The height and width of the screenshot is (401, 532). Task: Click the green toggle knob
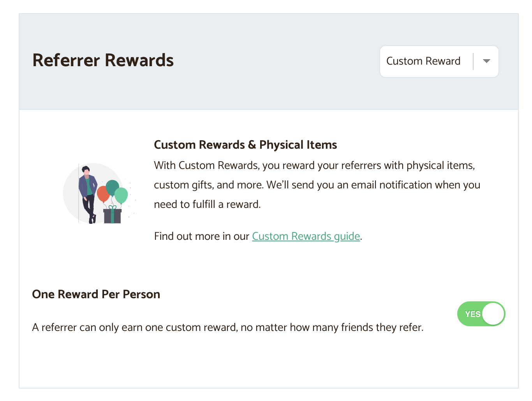[492, 314]
